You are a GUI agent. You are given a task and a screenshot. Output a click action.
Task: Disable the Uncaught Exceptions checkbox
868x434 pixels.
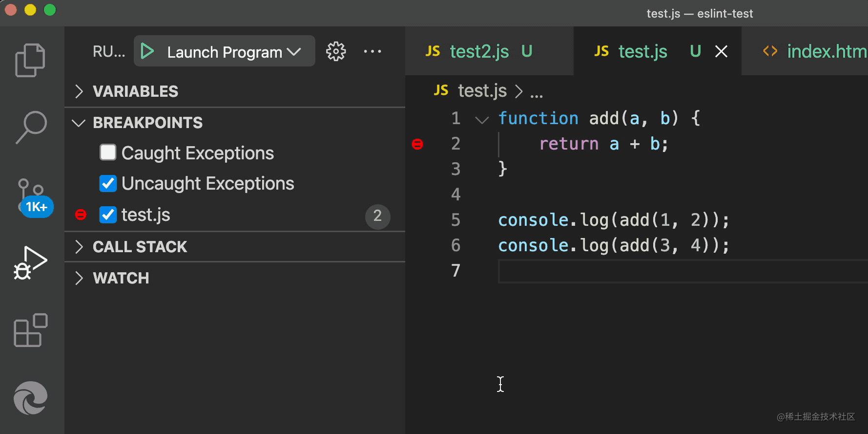click(x=108, y=183)
